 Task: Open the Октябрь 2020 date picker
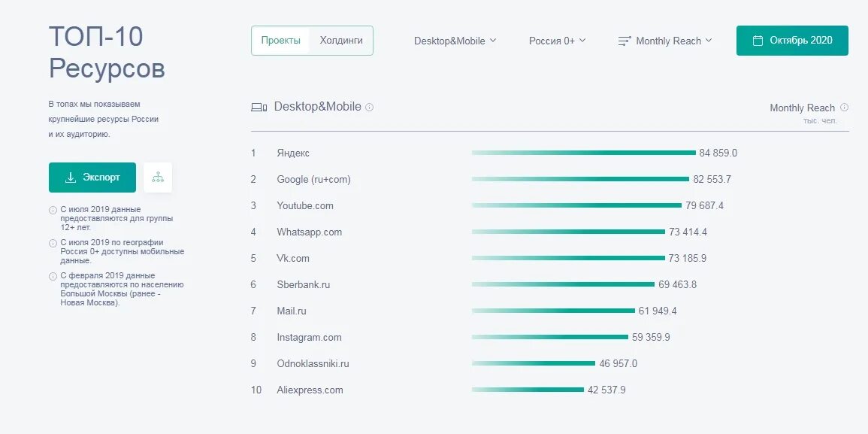[792, 41]
